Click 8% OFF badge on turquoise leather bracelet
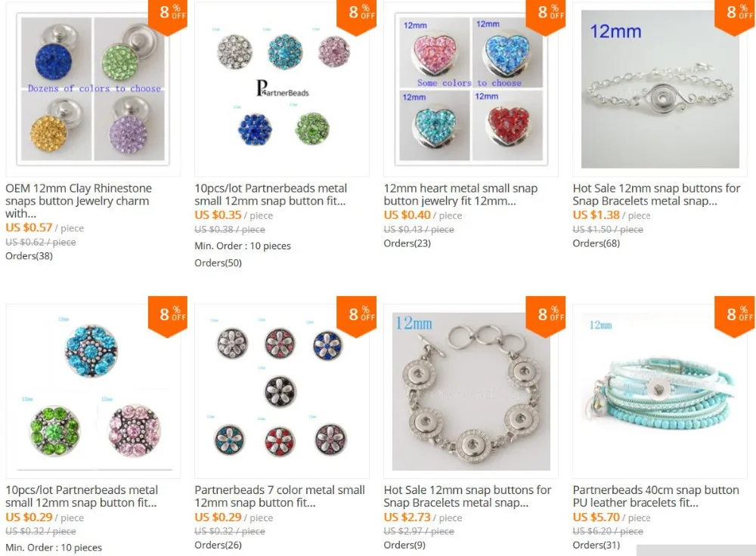The width and height of the screenshot is (756, 556). (x=735, y=317)
